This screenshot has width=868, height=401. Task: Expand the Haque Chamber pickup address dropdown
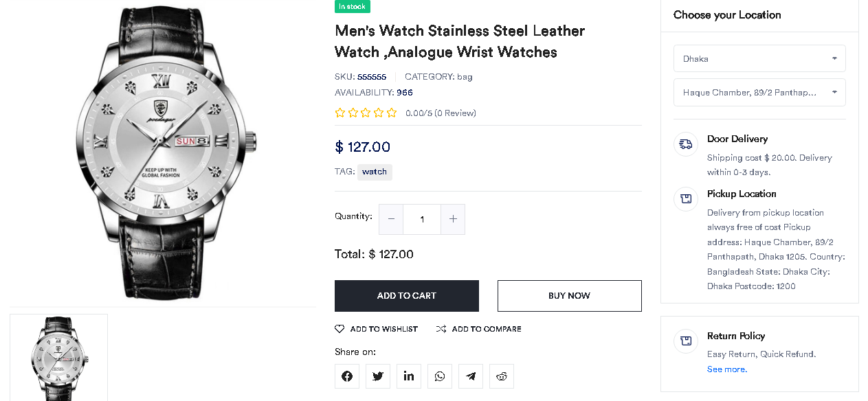(x=759, y=92)
